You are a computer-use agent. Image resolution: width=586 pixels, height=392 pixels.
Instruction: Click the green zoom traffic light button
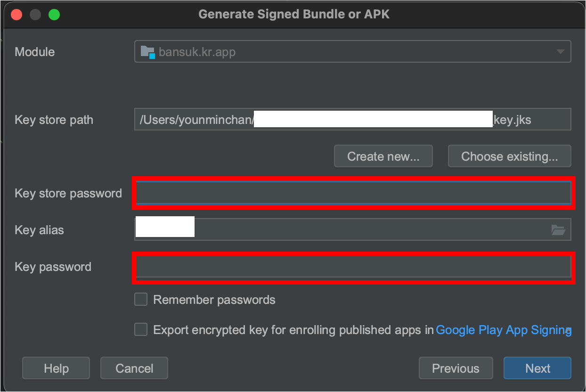click(54, 15)
